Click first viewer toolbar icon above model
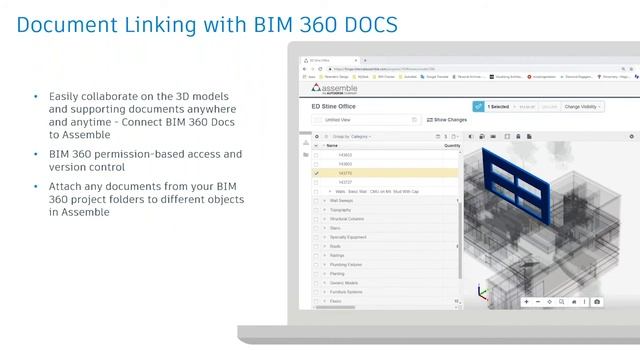Screen dimensions: 640x360 pyautogui.click(x=471, y=136)
